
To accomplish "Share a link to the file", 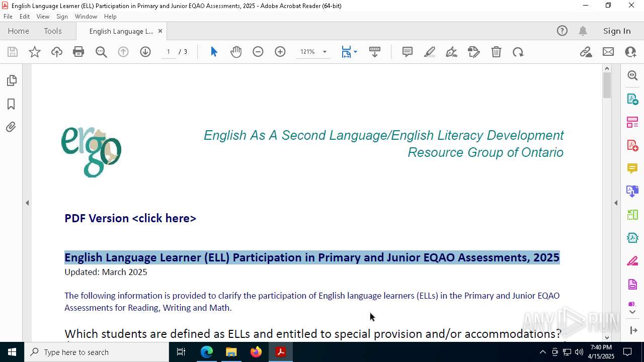I will 586,52.
